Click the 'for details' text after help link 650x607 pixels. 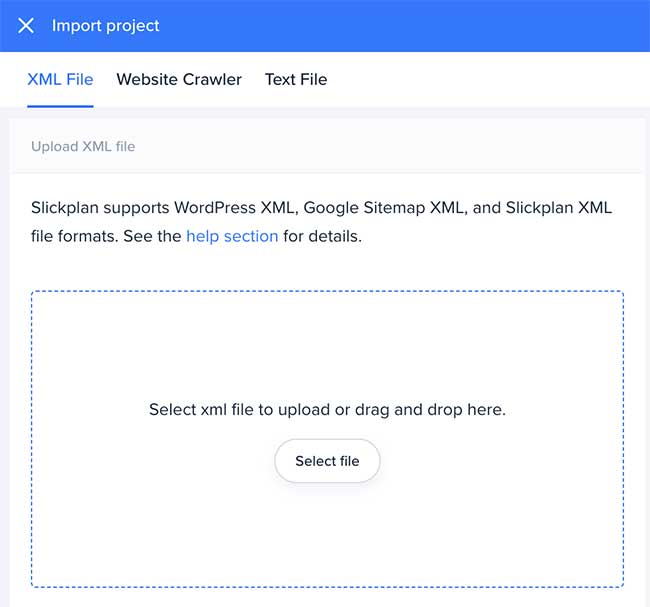(x=322, y=237)
